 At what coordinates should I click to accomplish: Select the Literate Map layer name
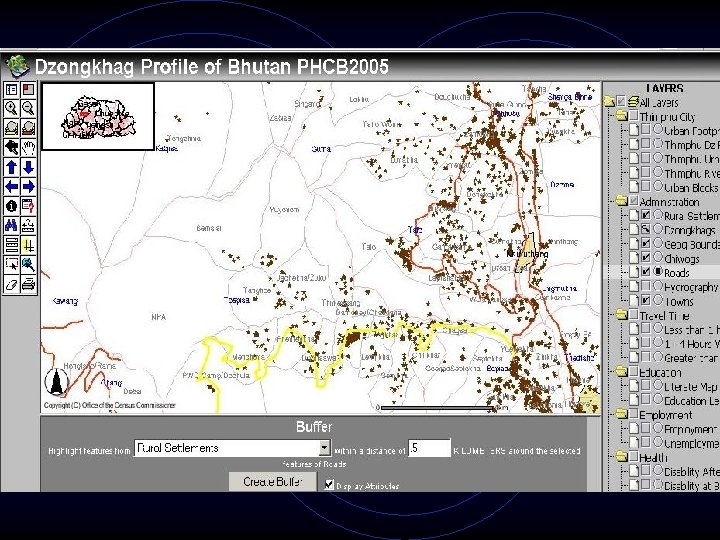tap(692, 387)
